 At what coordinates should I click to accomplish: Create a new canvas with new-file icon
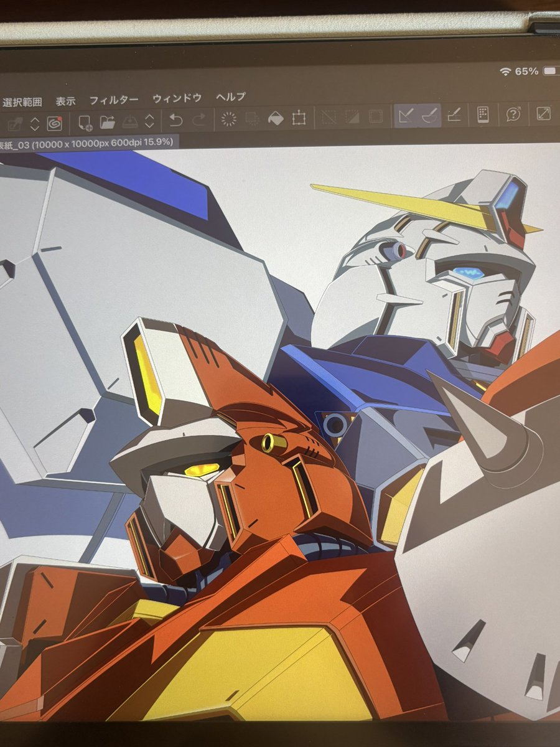click(86, 122)
